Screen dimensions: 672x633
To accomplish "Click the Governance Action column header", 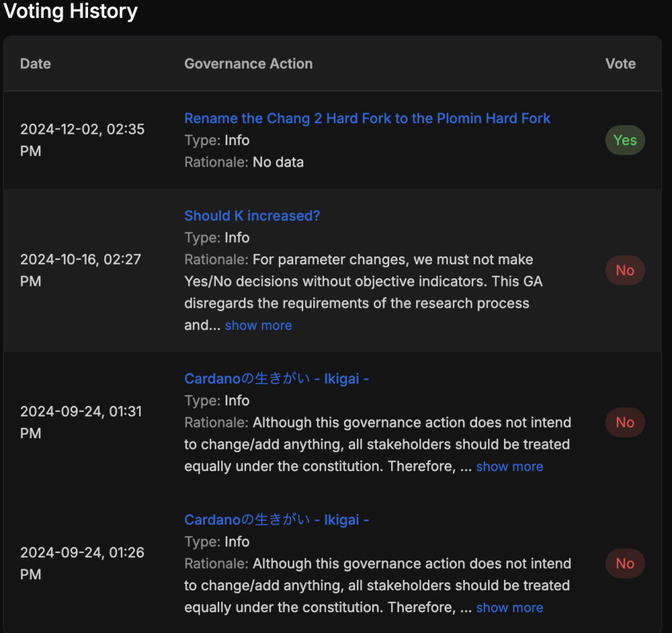I will coord(248,64).
